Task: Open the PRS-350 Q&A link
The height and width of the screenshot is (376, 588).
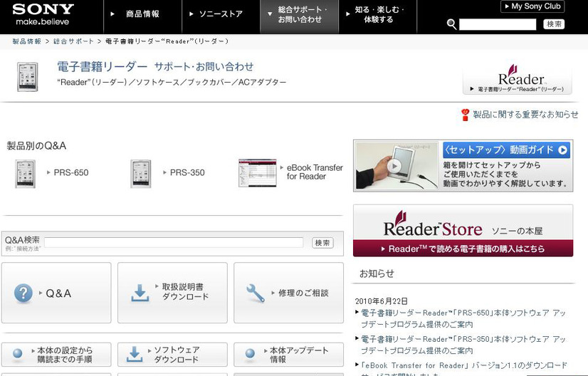Action: [187, 172]
